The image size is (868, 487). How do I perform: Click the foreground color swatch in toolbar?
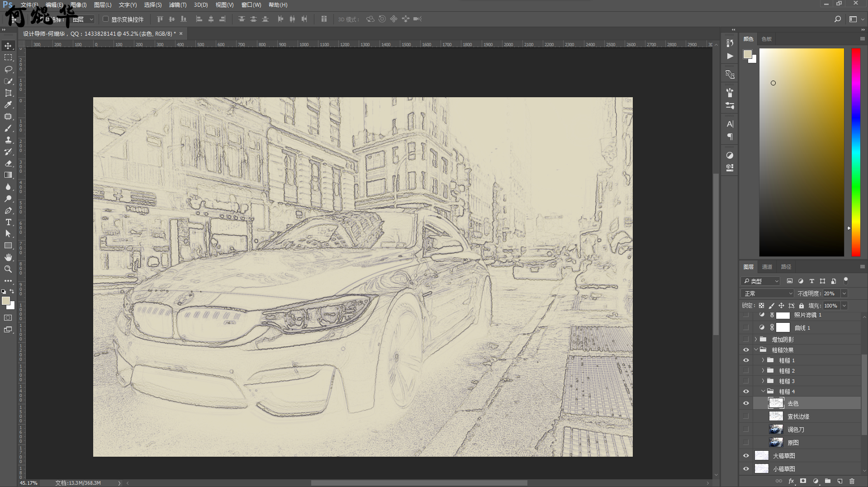click(5, 301)
